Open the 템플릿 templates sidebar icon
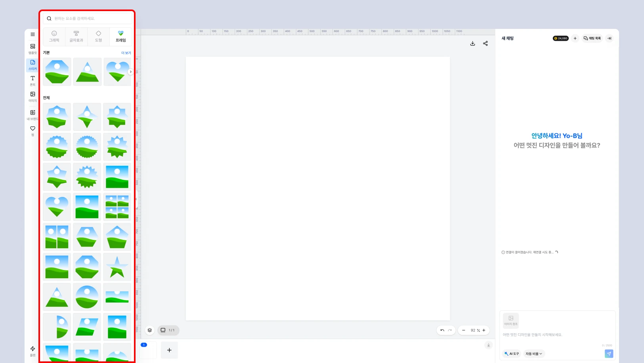644x363 pixels. pos(32,49)
